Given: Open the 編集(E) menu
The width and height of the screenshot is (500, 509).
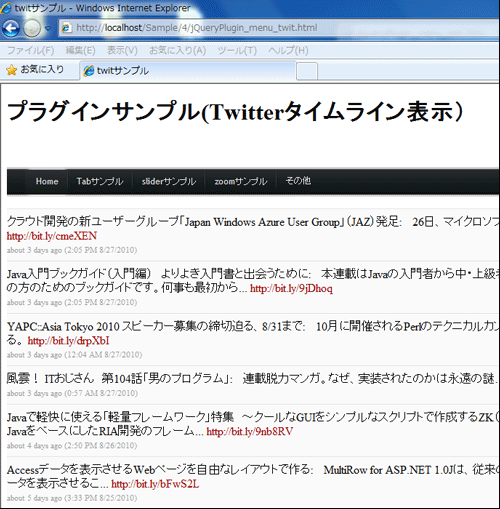Looking at the screenshot, I should click(x=80, y=51).
